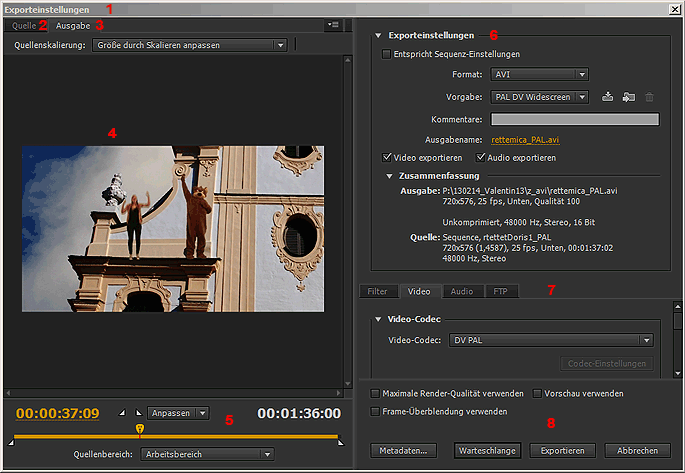Click the settings panel scrollbar down arrow

coord(678,373)
